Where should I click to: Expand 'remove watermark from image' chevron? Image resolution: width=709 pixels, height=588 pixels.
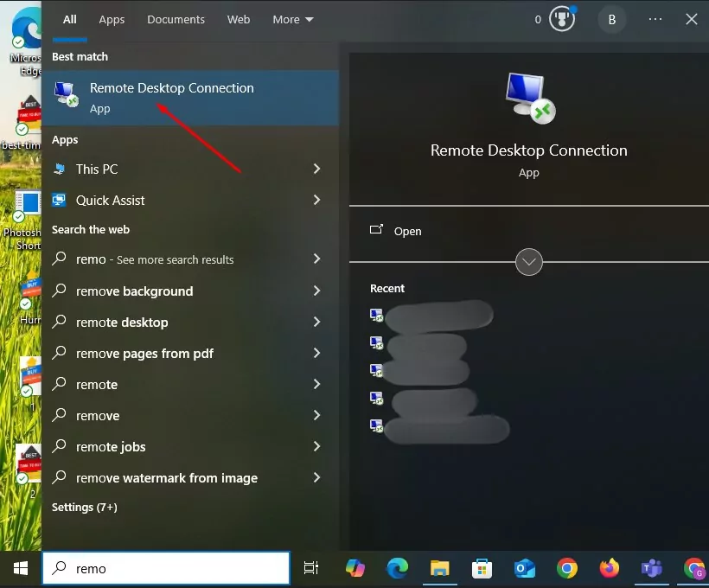coord(317,477)
